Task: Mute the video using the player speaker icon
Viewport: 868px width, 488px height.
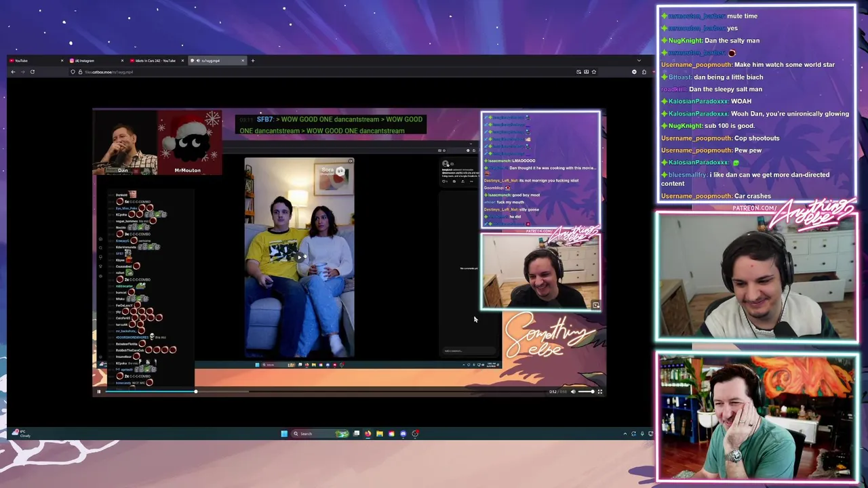Action: (573, 391)
